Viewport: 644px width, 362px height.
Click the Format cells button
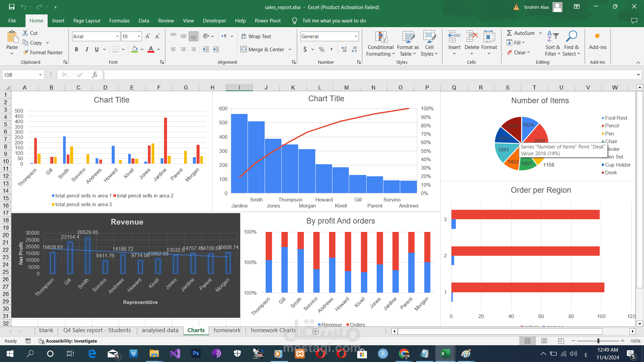(x=489, y=44)
